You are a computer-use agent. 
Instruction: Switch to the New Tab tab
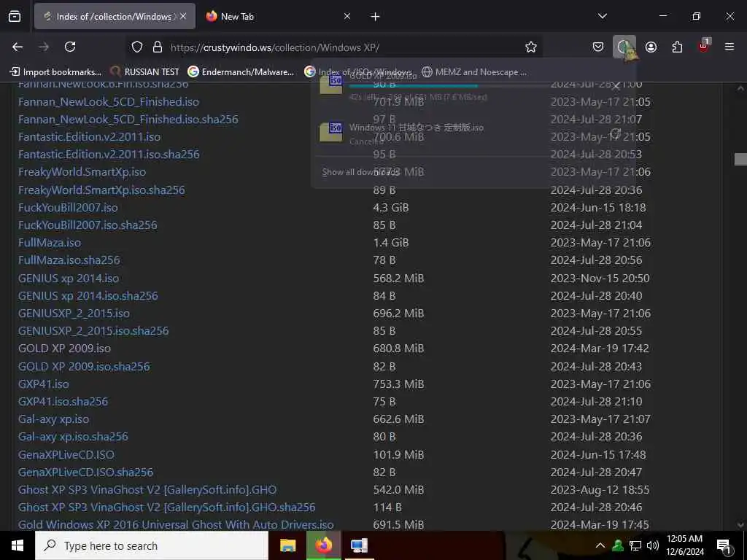click(278, 16)
